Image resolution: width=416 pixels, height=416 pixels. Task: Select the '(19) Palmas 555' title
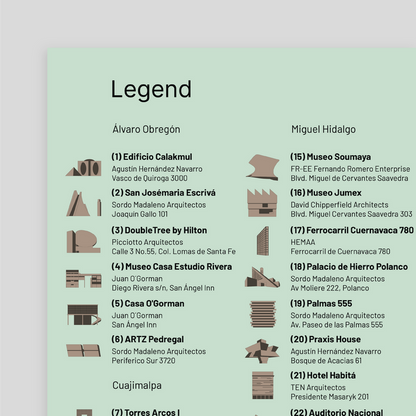[321, 304]
